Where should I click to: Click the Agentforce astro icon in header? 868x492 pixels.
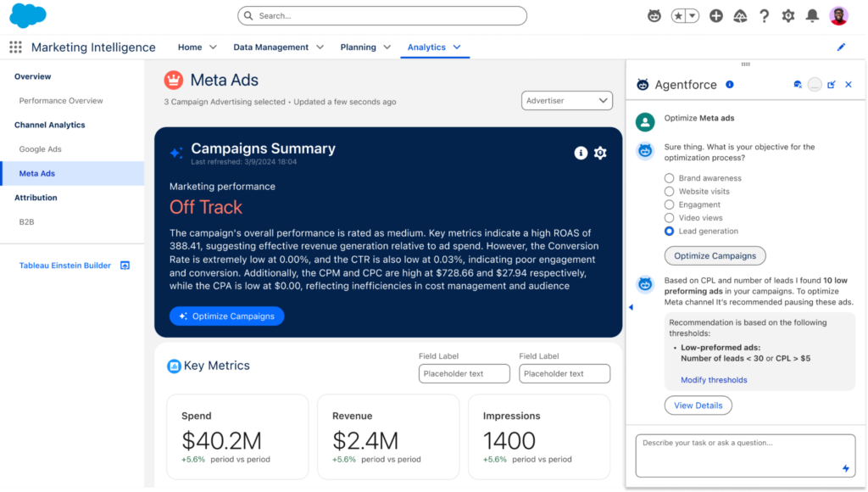point(654,16)
